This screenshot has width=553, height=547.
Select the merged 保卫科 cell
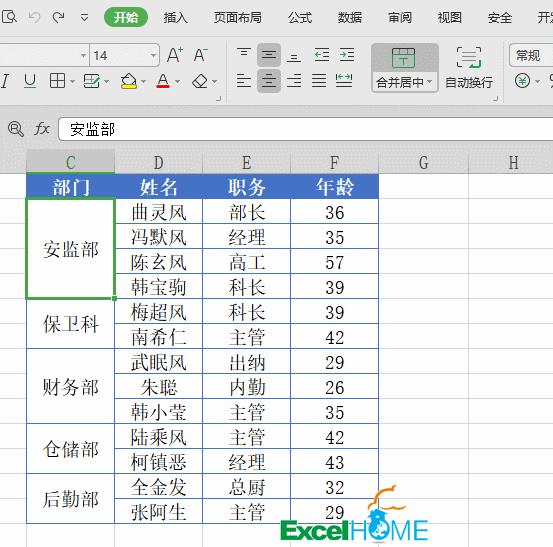71,324
